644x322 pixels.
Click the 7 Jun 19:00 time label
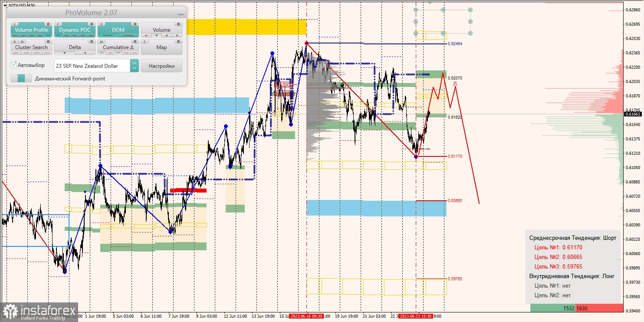click(x=179, y=316)
